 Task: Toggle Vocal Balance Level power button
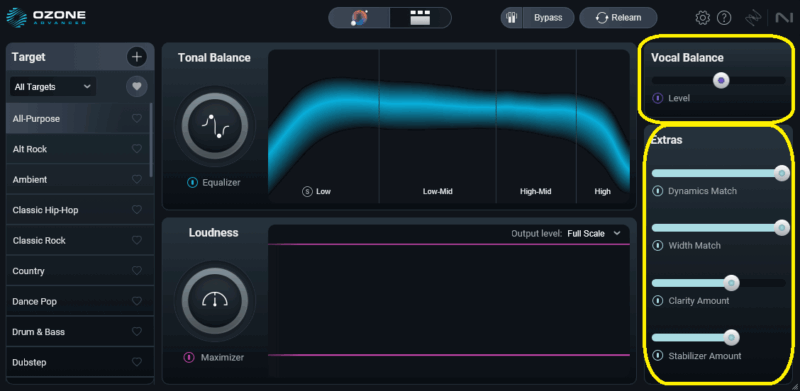(658, 98)
